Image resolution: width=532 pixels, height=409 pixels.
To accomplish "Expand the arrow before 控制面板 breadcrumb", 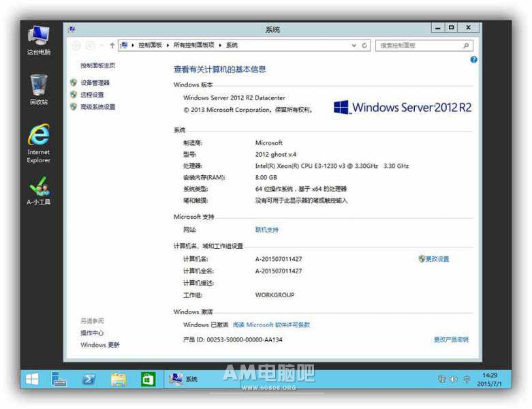I will click(x=133, y=45).
